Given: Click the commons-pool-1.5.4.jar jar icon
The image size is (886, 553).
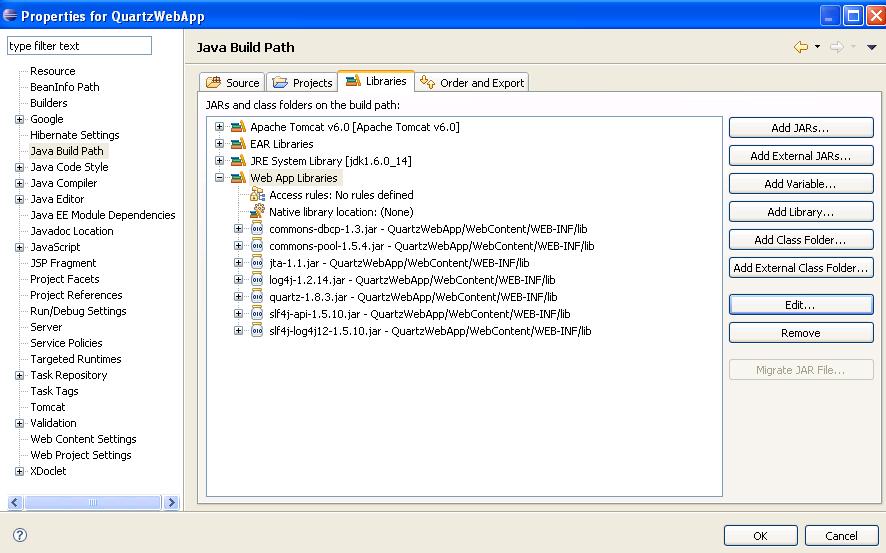Looking at the screenshot, I should [x=257, y=246].
